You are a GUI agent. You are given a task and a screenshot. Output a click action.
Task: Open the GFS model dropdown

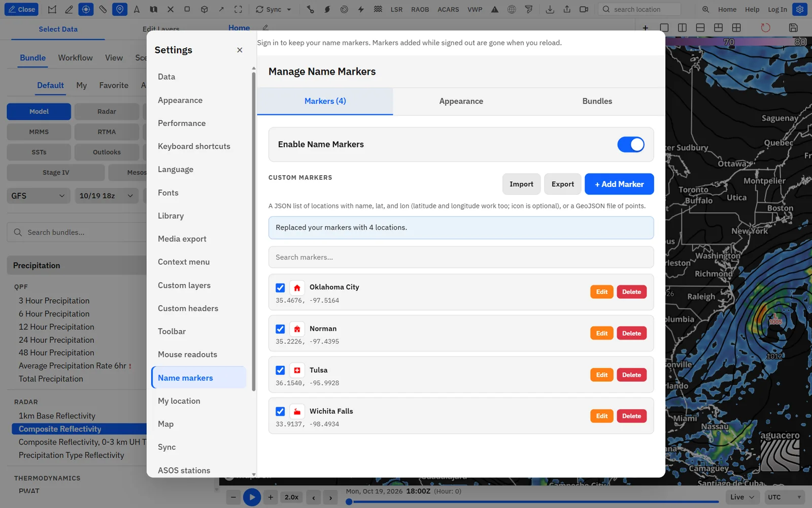(x=38, y=196)
